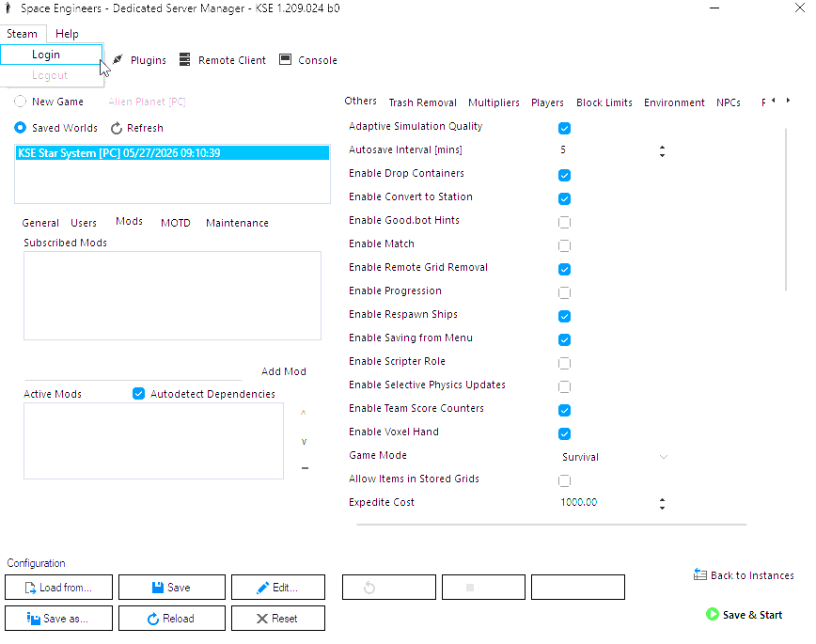
Task: Switch to the General tab
Action: 40,223
